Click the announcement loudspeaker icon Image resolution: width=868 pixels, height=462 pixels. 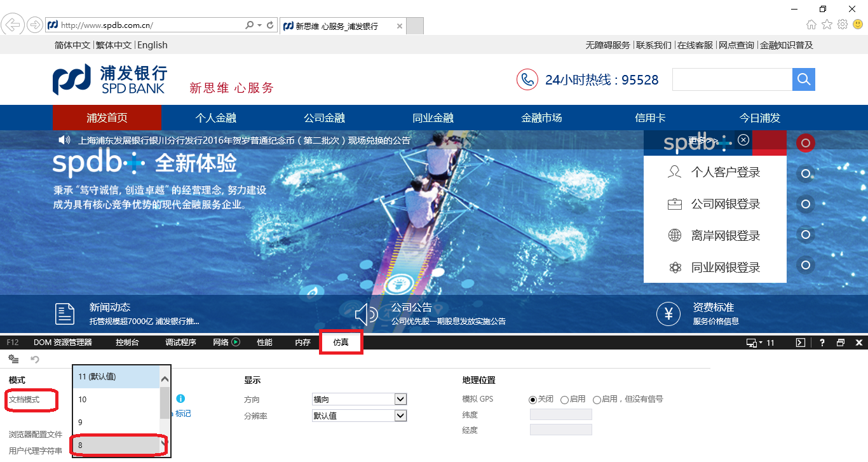click(64, 140)
